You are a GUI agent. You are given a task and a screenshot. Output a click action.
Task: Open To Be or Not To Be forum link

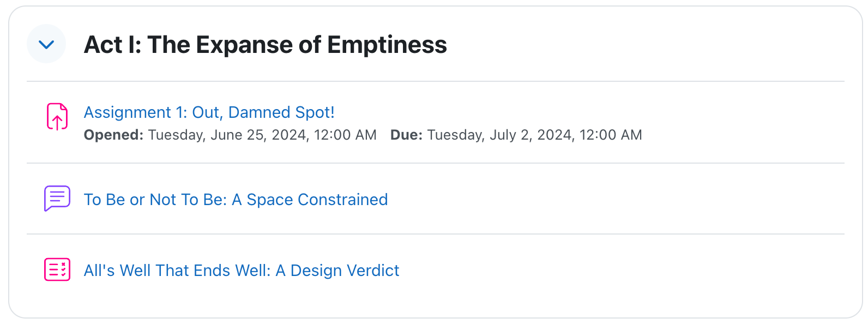coord(236,200)
